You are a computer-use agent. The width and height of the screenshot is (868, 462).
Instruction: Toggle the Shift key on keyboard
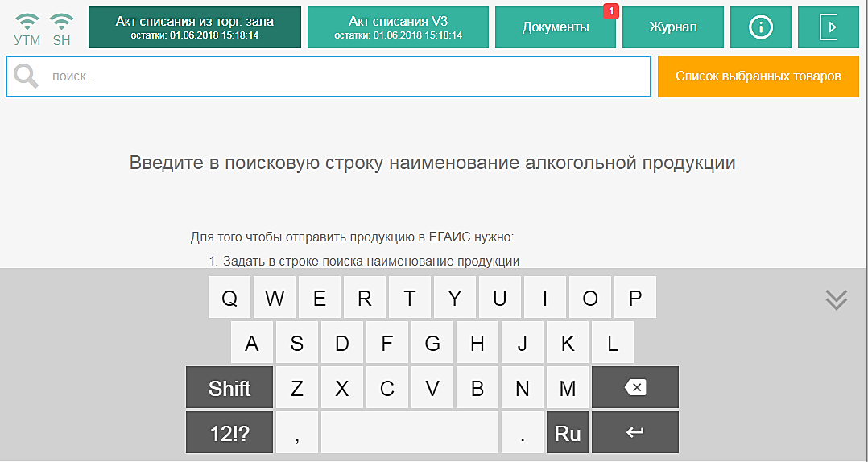click(229, 388)
